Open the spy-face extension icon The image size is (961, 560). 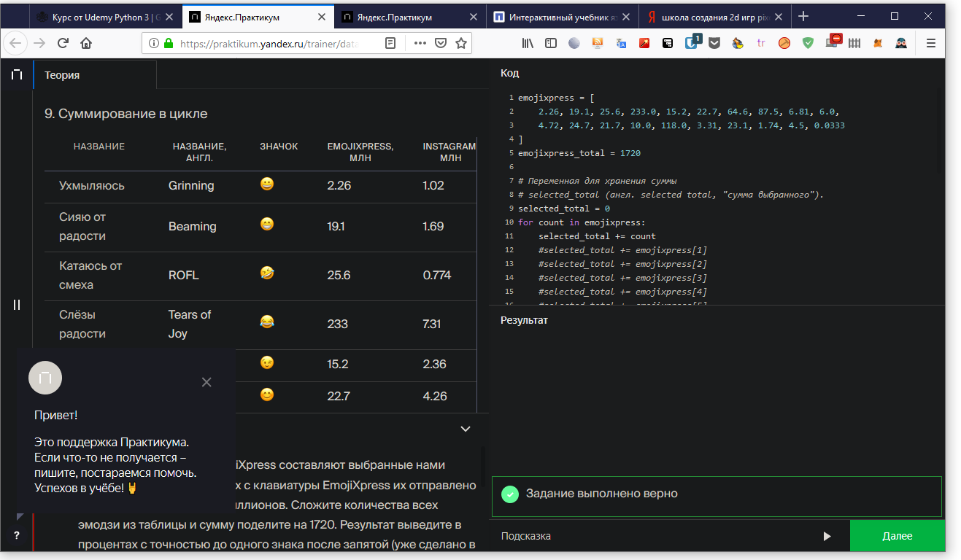click(x=901, y=43)
